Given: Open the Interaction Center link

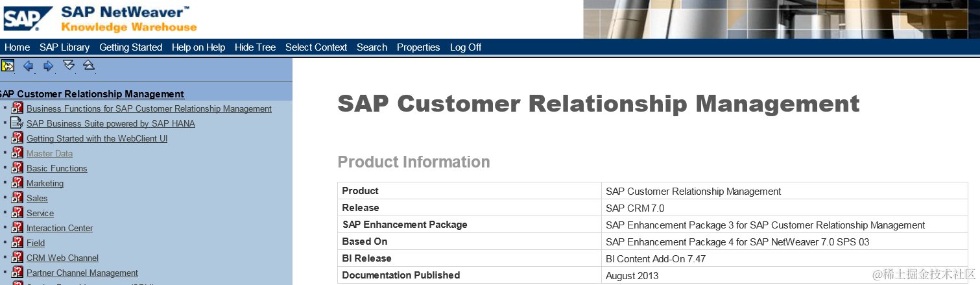Looking at the screenshot, I should click(60, 228).
